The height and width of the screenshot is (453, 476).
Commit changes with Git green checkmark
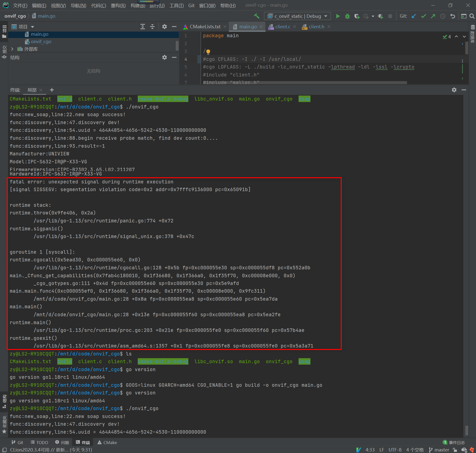pos(423,16)
